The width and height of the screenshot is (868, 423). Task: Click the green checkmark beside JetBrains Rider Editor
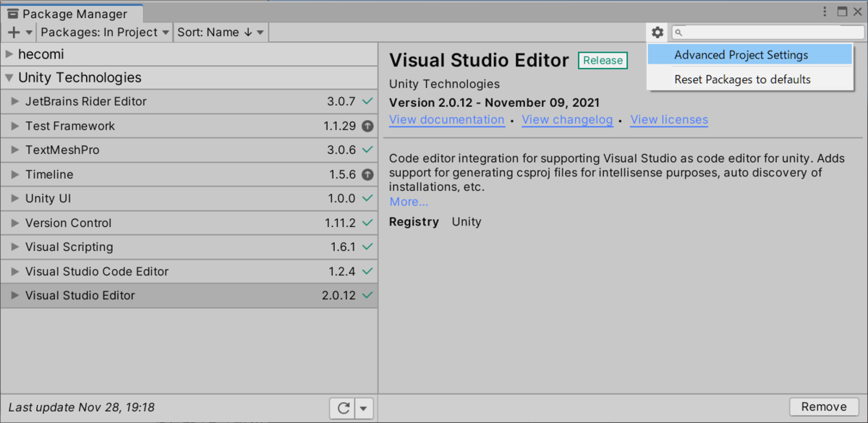[x=367, y=102]
